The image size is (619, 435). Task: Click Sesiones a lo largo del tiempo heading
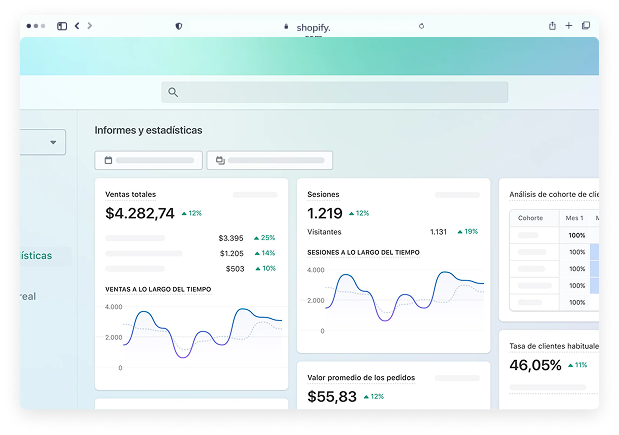point(363,252)
